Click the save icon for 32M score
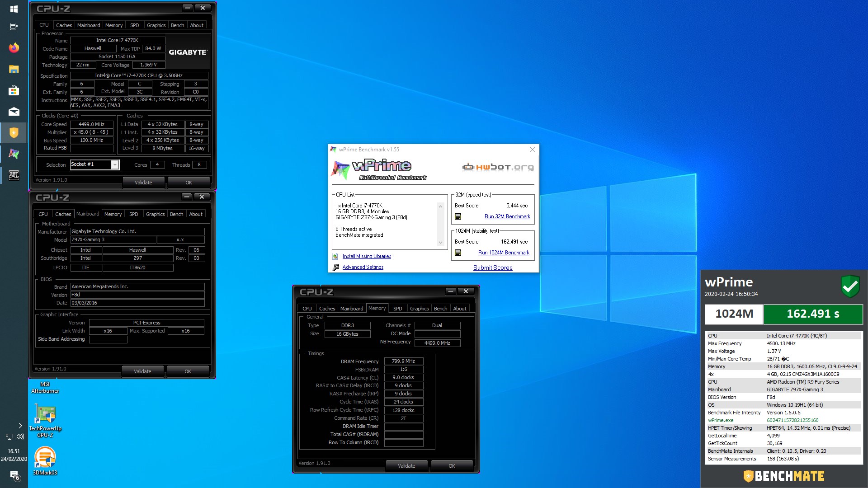The image size is (868, 488). click(458, 216)
